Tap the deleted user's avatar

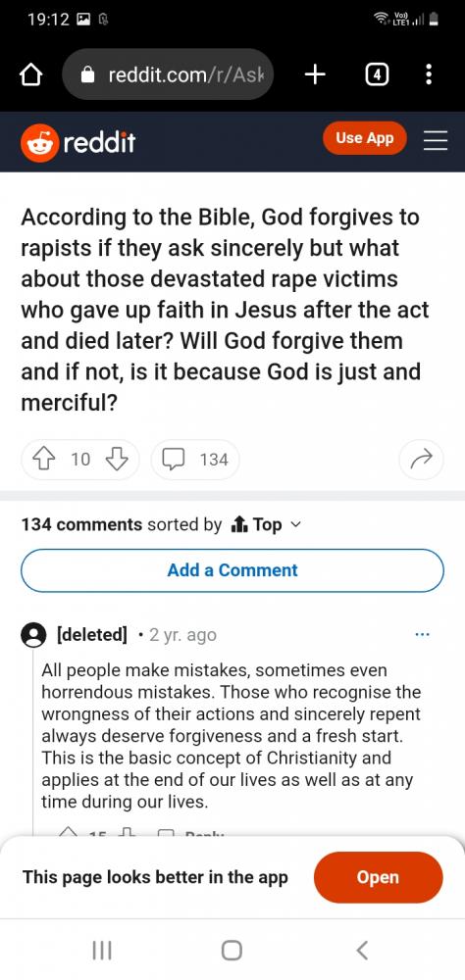click(x=33, y=636)
